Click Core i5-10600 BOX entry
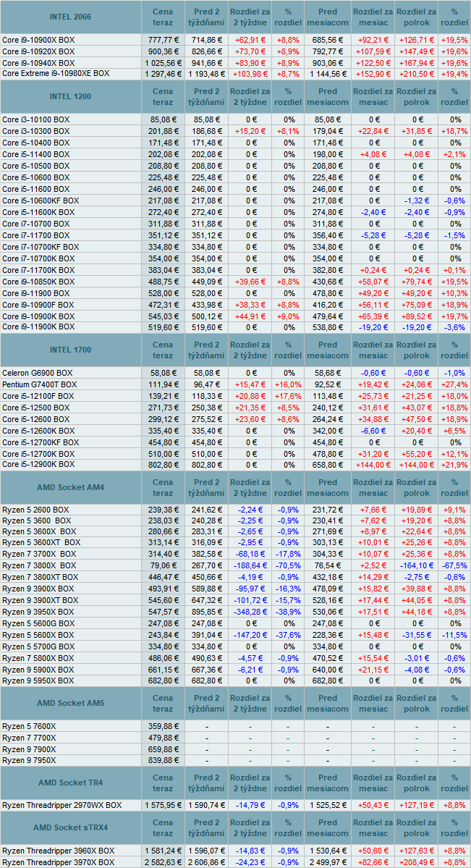 coord(36,177)
